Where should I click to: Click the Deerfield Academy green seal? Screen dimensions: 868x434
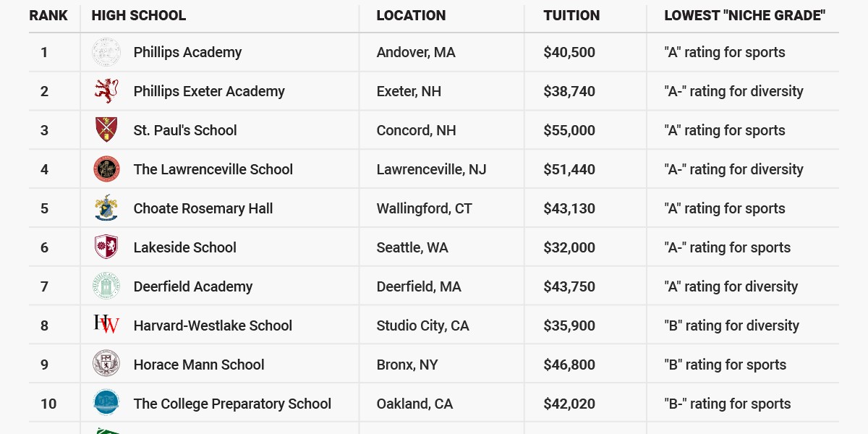[x=106, y=286]
